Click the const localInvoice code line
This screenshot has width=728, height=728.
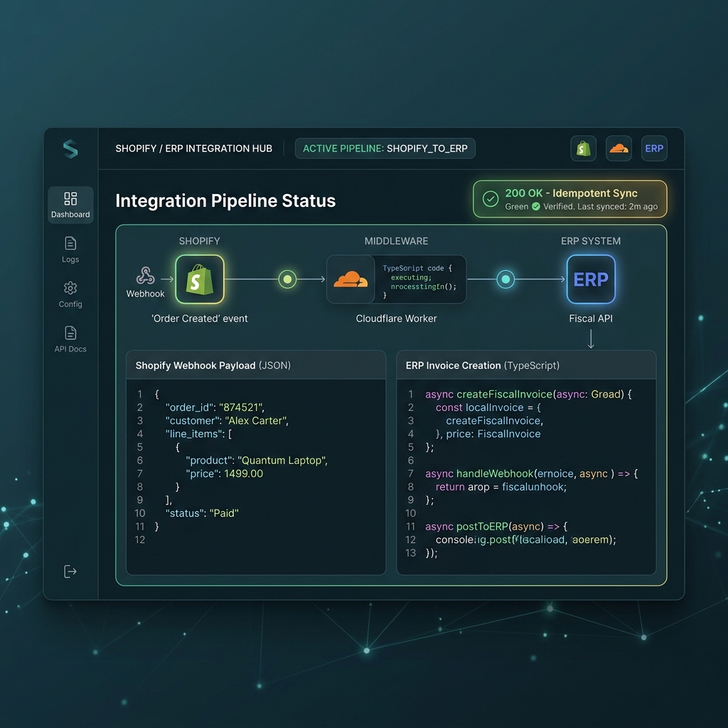tap(488, 407)
